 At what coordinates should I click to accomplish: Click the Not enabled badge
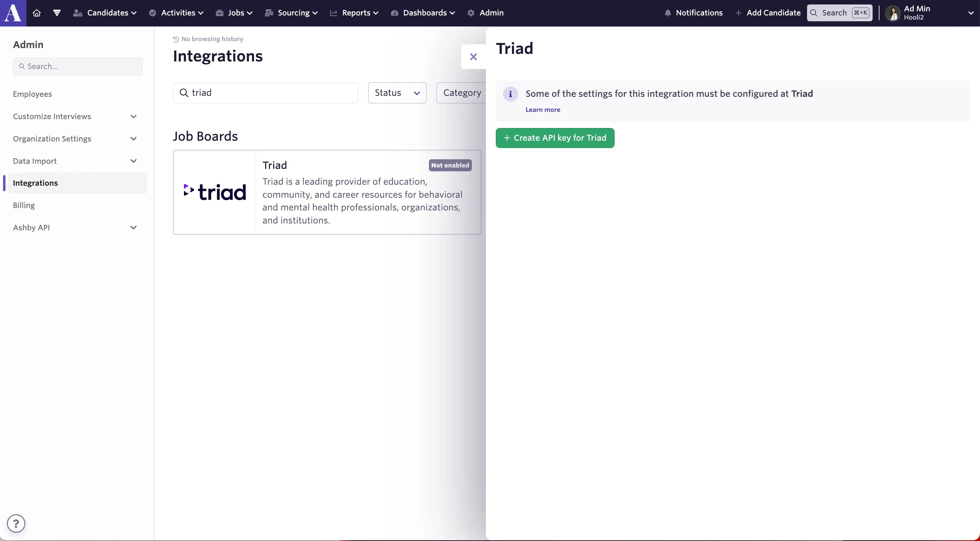click(x=450, y=165)
